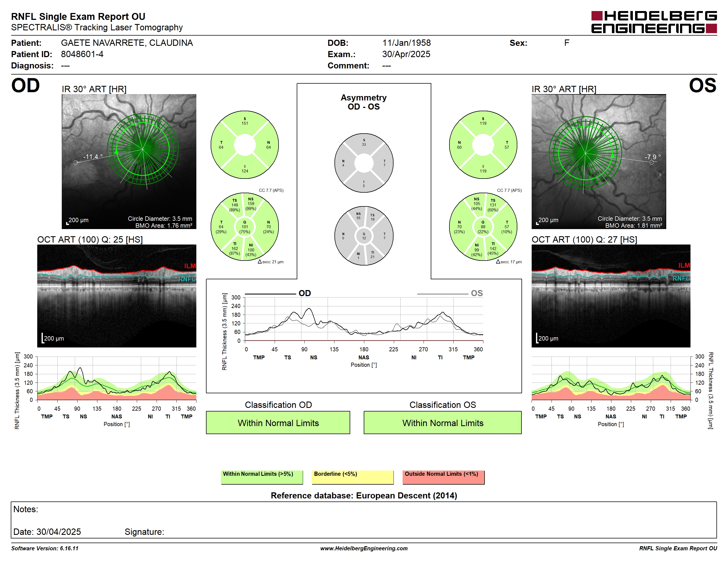
Task: Click the RNFL Single Exam Report OU title
Action: [x=78, y=16]
